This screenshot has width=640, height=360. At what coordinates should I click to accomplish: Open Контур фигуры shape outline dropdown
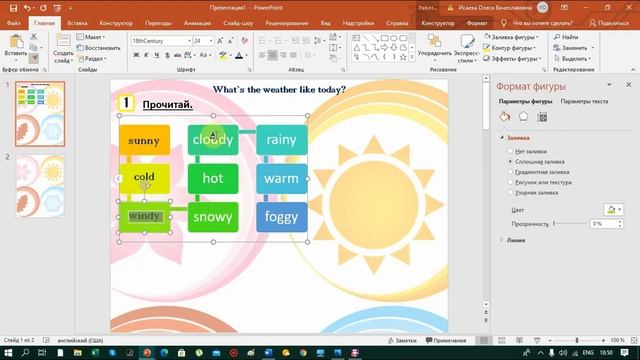tap(509, 48)
